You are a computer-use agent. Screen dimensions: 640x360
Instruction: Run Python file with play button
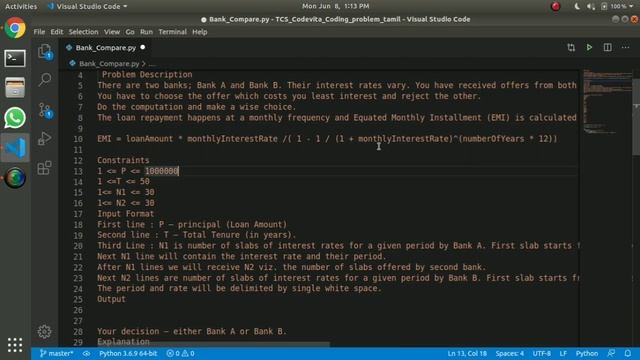(589, 48)
